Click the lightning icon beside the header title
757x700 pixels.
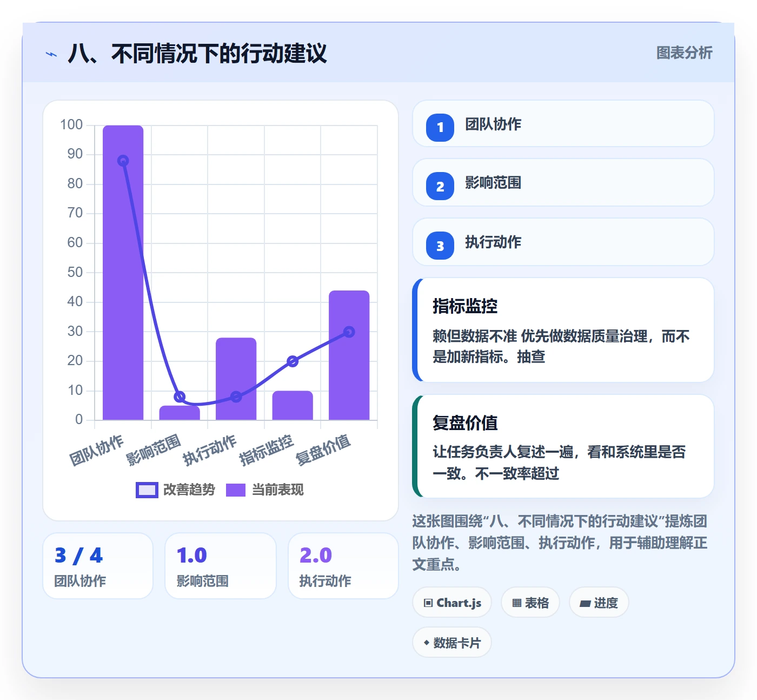(x=51, y=54)
